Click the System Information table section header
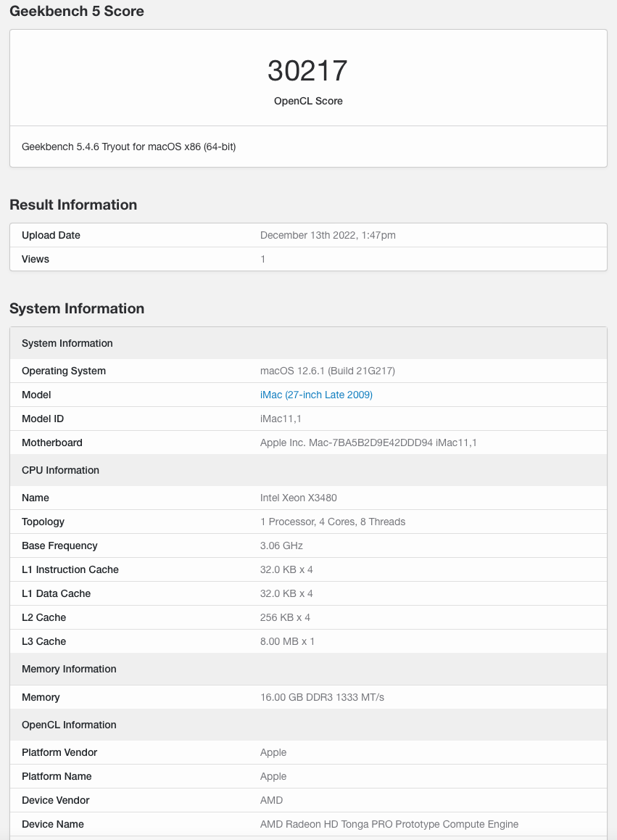Image resolution: width=617 pixels, height=840 pixels. pos(309,343)
